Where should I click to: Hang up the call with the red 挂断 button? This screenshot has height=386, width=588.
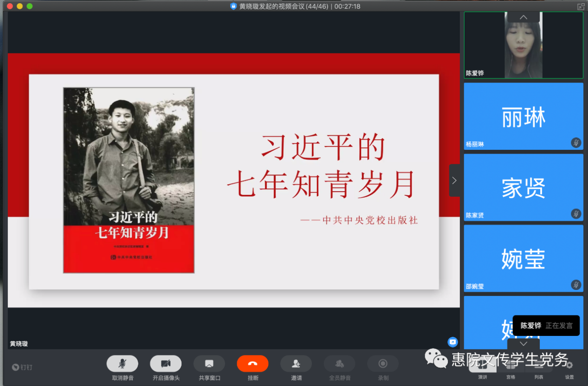pyautogui.click(x=252, y=364)
